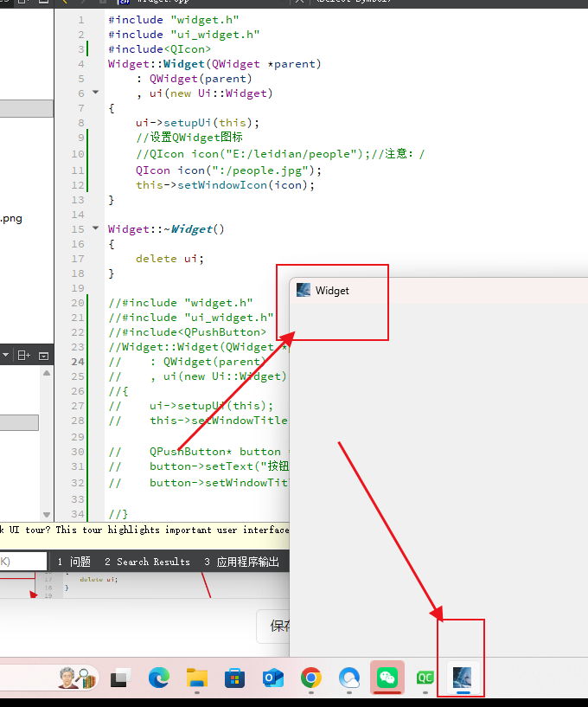Select the running Widget app taskbar icon
Viewport: 588px width, 707px height.
coord(463,678)
